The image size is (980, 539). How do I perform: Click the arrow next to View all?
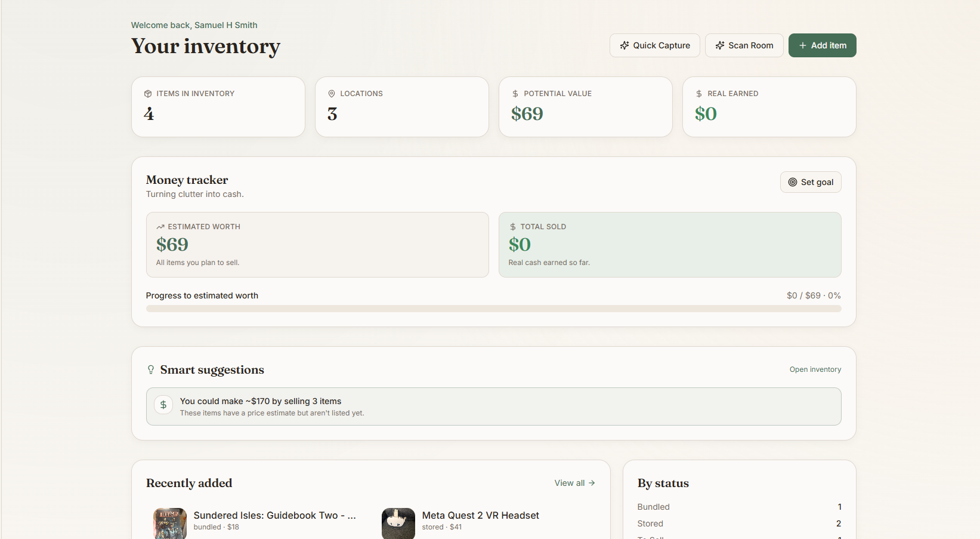[592, 483]
